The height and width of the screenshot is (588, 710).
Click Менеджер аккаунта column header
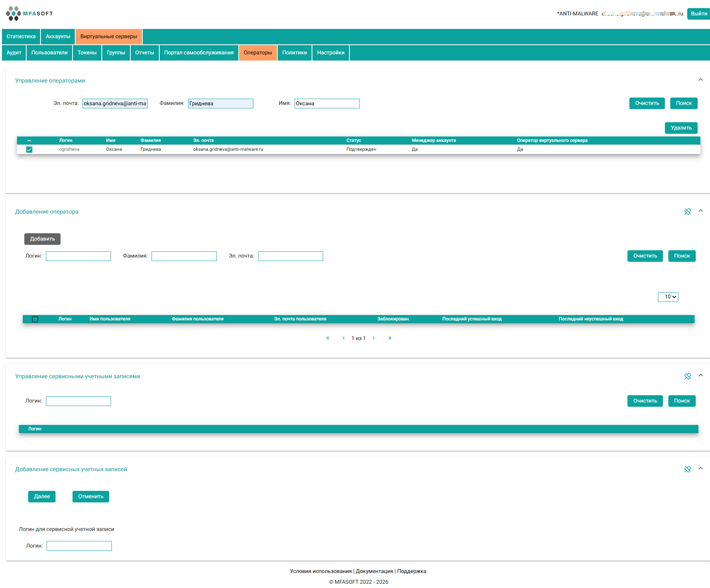click(434, 141)
